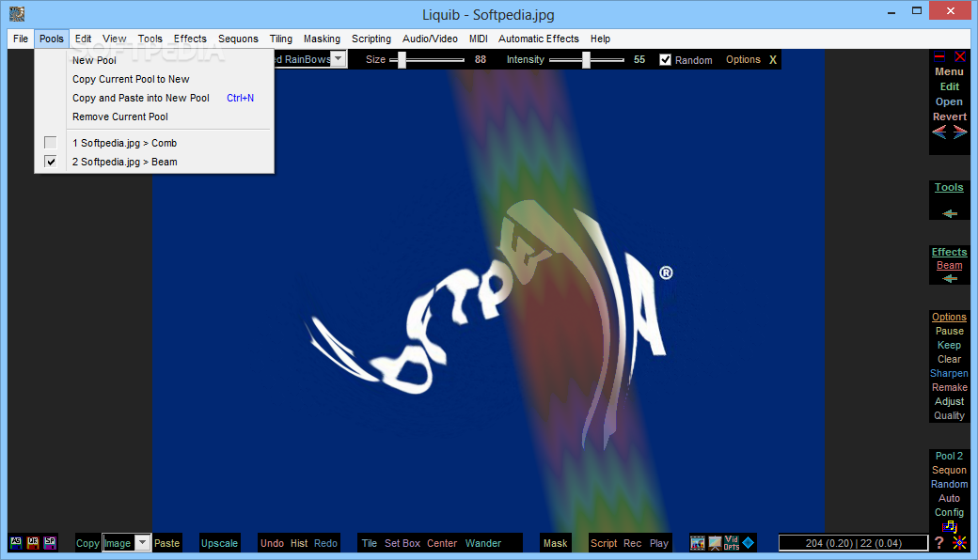Uncheck pool 2 Softpedia.jpg > Beam
The height and width of the screenshot is (560, 978).
pyautogui.click(x=51, y=162)
